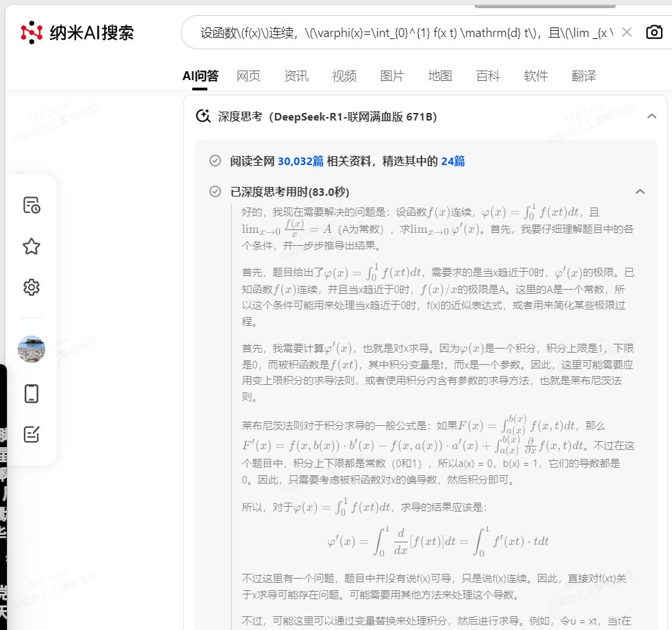
Task: Open settings gear in sidebar
Action: pyautogui.click(x=31, y=287)
